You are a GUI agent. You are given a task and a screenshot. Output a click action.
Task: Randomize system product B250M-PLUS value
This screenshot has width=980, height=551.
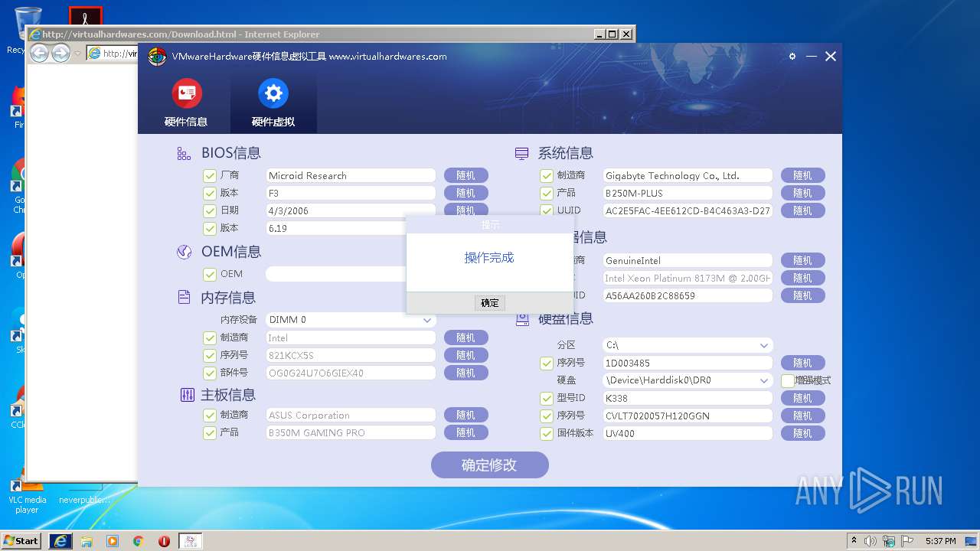[x=802, y=193]
